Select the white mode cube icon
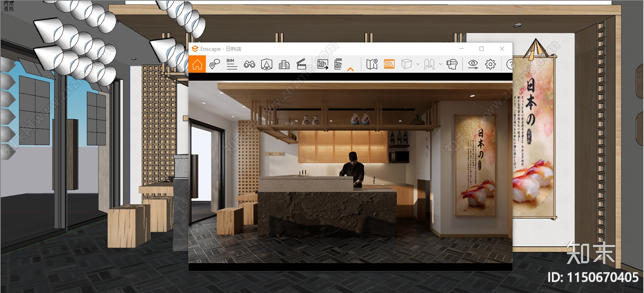 407,64
